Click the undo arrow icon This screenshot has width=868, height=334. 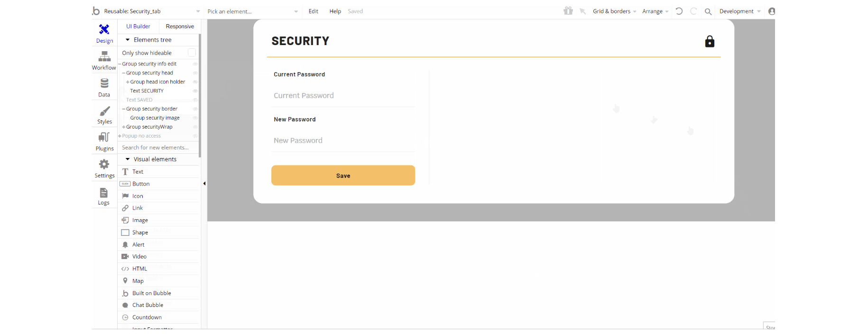tap(679, 11)
